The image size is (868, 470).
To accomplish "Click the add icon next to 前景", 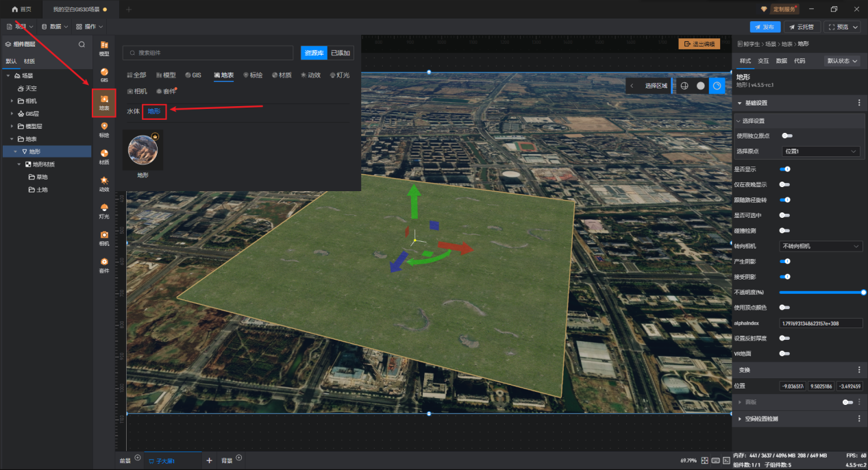I will (138, 457).
